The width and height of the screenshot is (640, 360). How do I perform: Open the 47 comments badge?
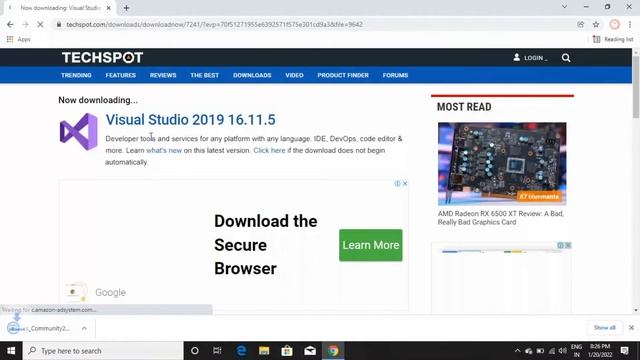[539, 197]
